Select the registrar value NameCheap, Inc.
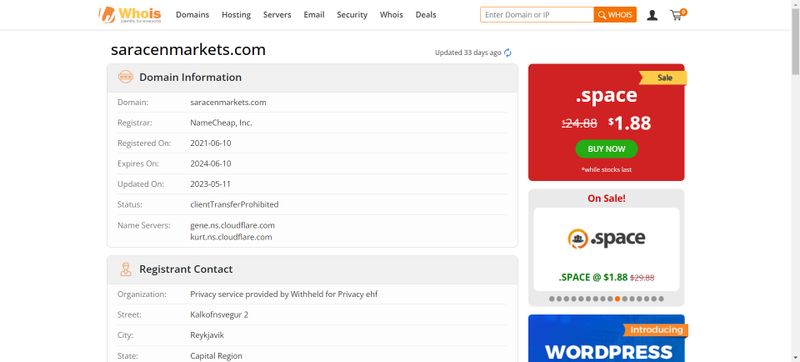 pos(221,123)
